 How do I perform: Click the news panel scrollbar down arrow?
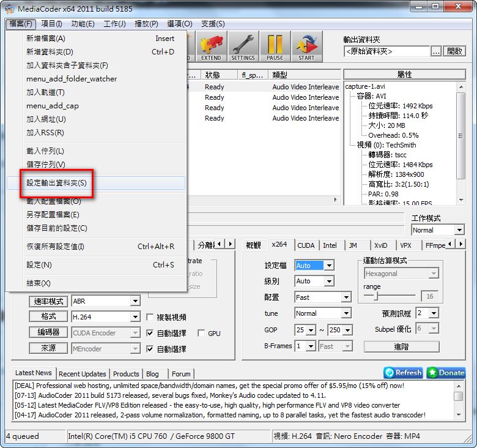tap(459, 415)
